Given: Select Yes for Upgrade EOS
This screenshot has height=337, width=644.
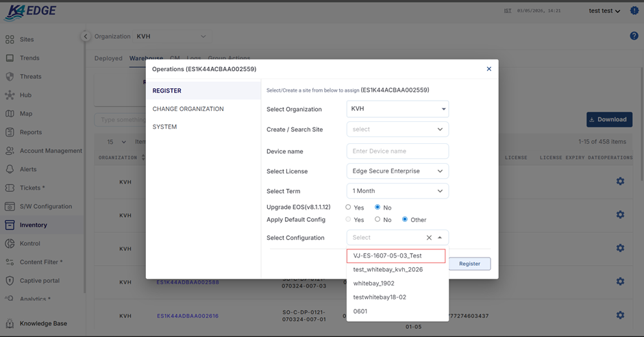Looking at the screenshot, I should pos(348,207).
